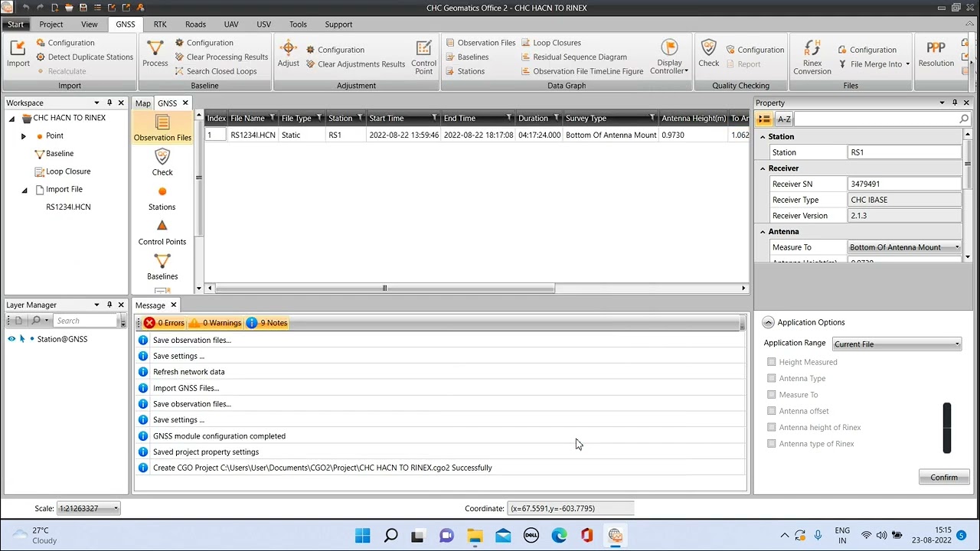The height and width of the screenshot is (551, 980).
Task: Collapse the CHC HACN TO RINEX tree node
Action: tap(11, 119)
